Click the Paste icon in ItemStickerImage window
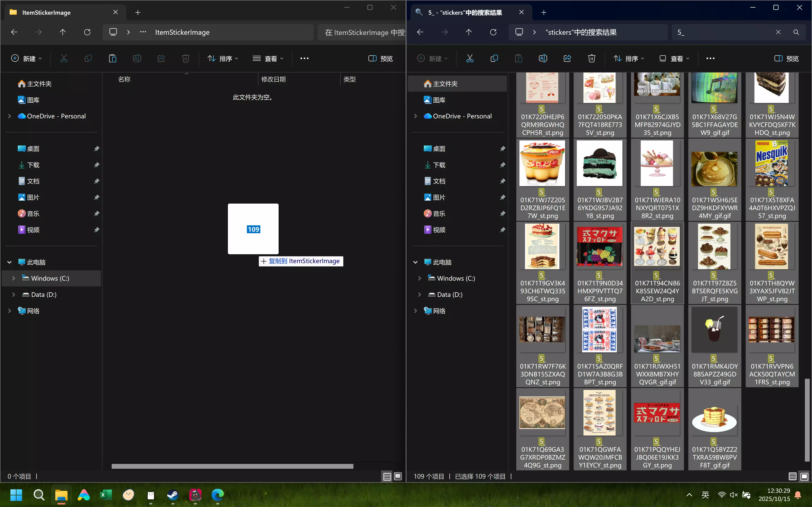This screenshot has height=507, width=812. click(x=112, y=58)
